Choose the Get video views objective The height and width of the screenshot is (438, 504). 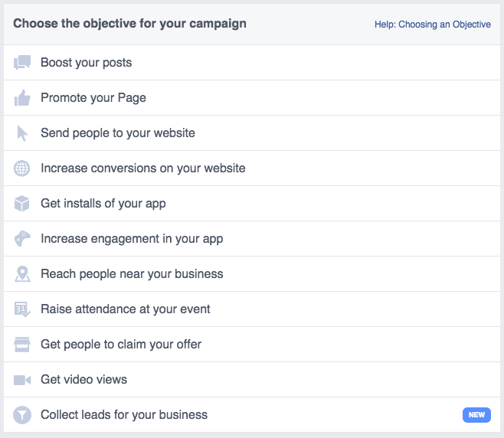tap(83, 380)
